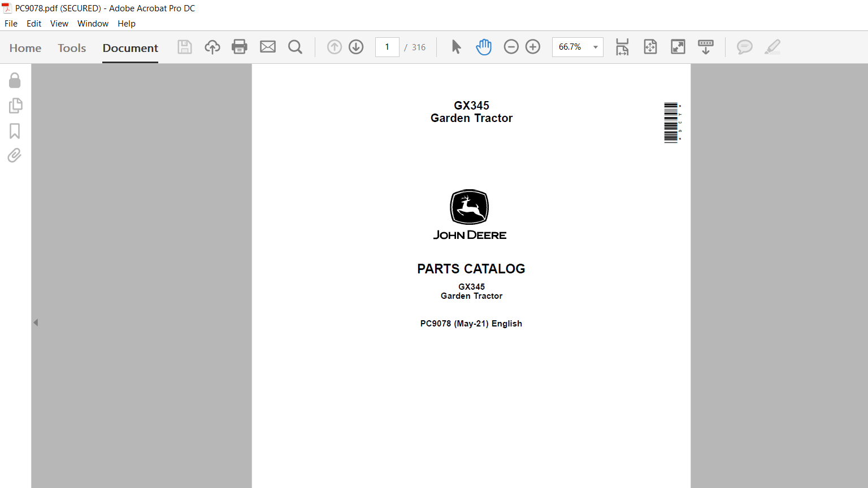
Task: Click the PDF file icon in title bar
Action: pos(7,8)
